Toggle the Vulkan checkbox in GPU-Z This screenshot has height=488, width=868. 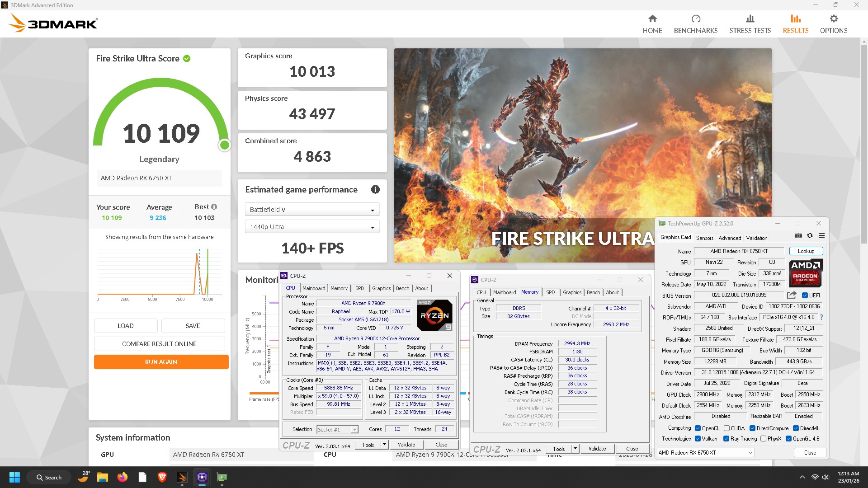(698, 439)
